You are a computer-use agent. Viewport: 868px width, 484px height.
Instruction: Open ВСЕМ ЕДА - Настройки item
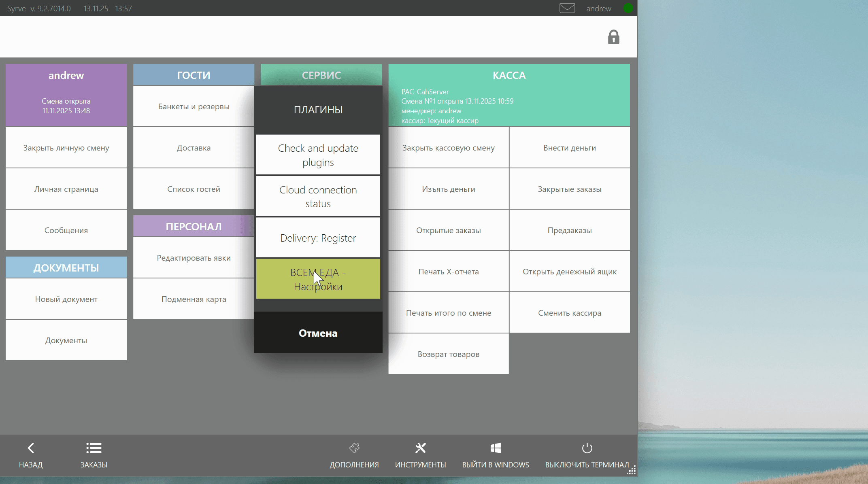318,279
